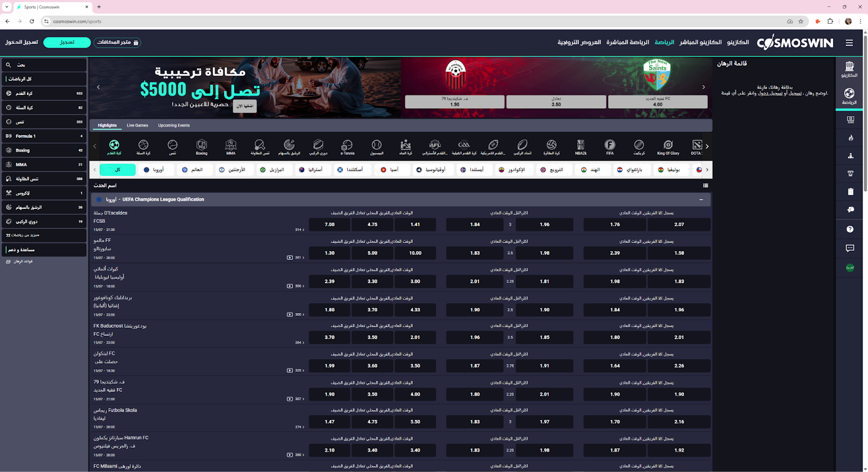Screen dimensions: 868x472
Task: Open لاكروس in the left sports list
Action: click(x=44, y=193)
